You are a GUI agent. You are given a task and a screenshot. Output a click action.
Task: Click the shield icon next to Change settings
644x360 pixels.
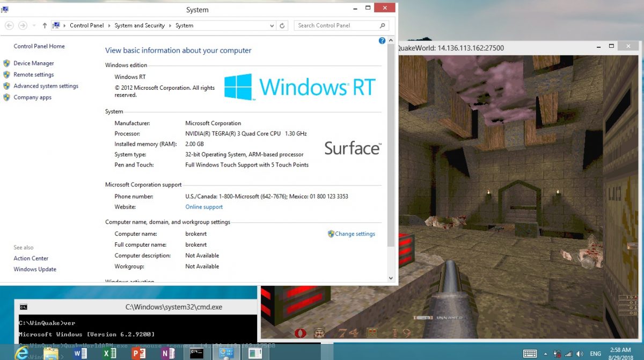(x=332, y=234)
